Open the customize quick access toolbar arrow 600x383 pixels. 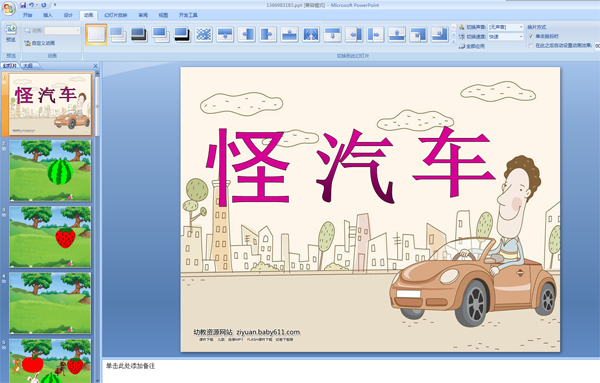55,5
